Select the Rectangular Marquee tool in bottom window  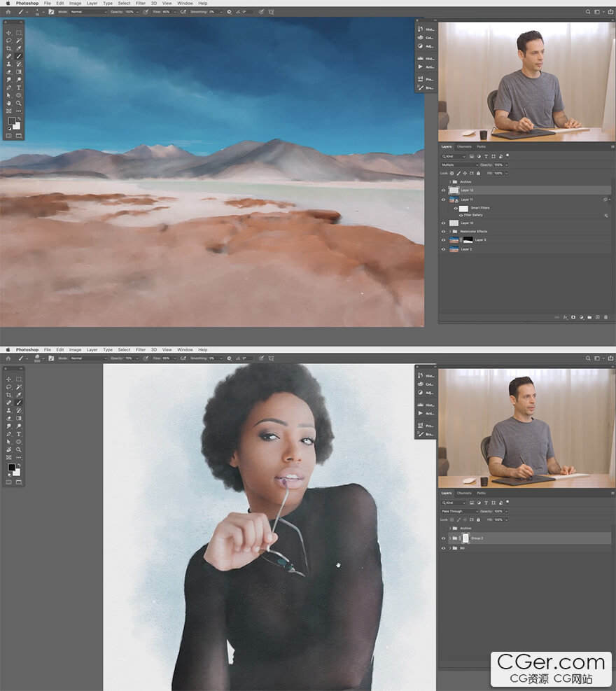click(x=19, y=379)
